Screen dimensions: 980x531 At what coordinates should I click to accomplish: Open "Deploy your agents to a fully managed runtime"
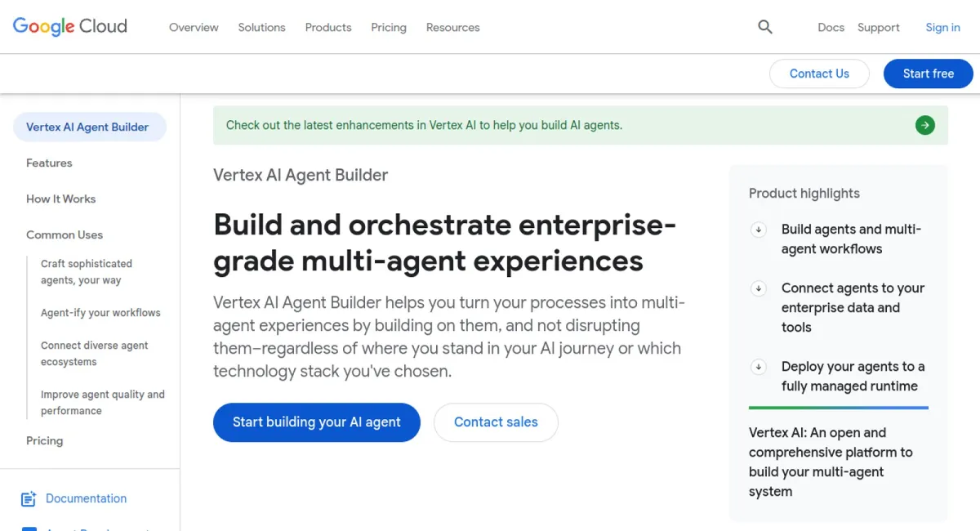pyautogui.click(x=853, y=377)
